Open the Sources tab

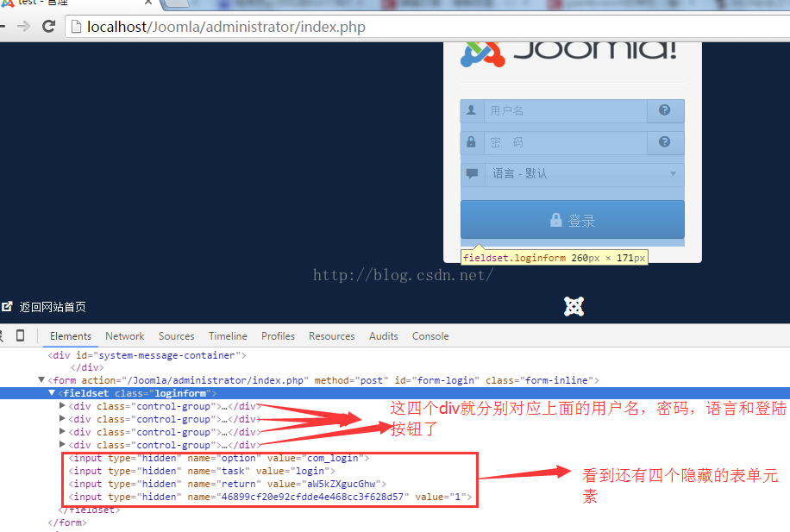[176, 336]
